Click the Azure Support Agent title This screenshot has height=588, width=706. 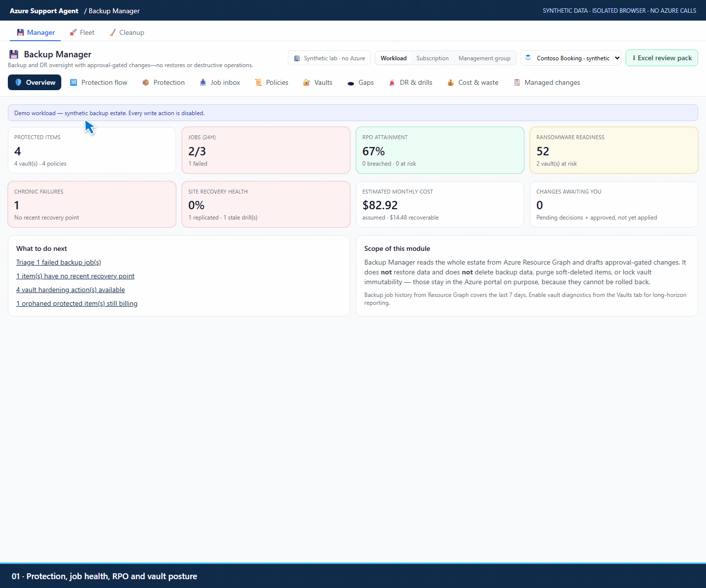pyautogui.click(x=44, y=11)
